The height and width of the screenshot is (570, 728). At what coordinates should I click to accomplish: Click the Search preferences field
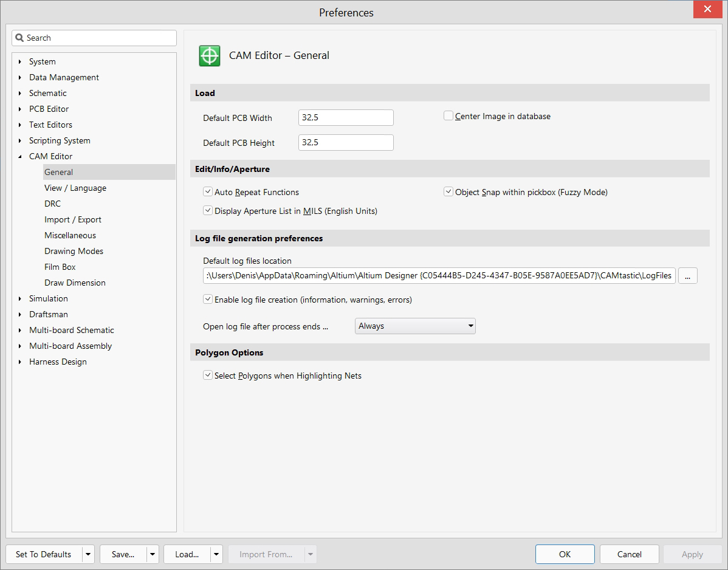pos(94,38)
